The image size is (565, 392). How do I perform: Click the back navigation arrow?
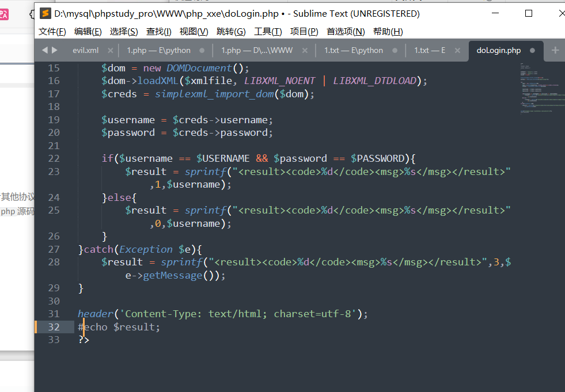44,51
